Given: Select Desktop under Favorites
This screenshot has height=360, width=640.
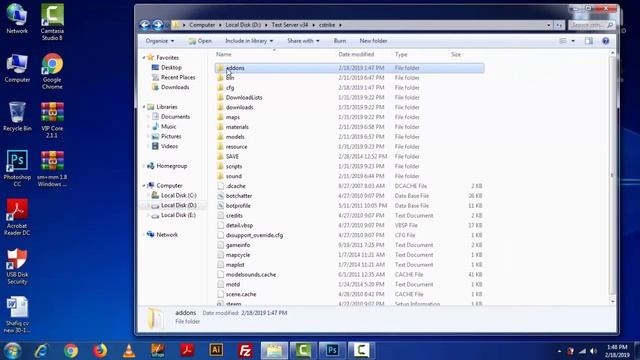Looking at the screenshot, I should pyautogui.click(x=171, y=68).
